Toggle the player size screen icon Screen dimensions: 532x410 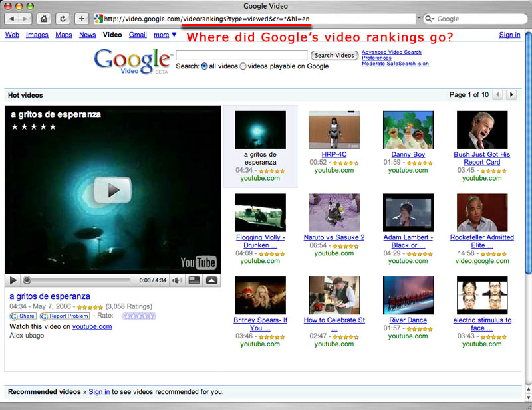194,280
